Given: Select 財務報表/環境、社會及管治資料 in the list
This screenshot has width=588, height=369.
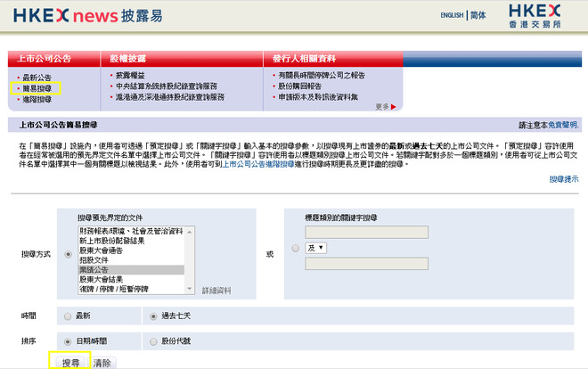Looking at the screenshot, I should click(x=131, y=231).
